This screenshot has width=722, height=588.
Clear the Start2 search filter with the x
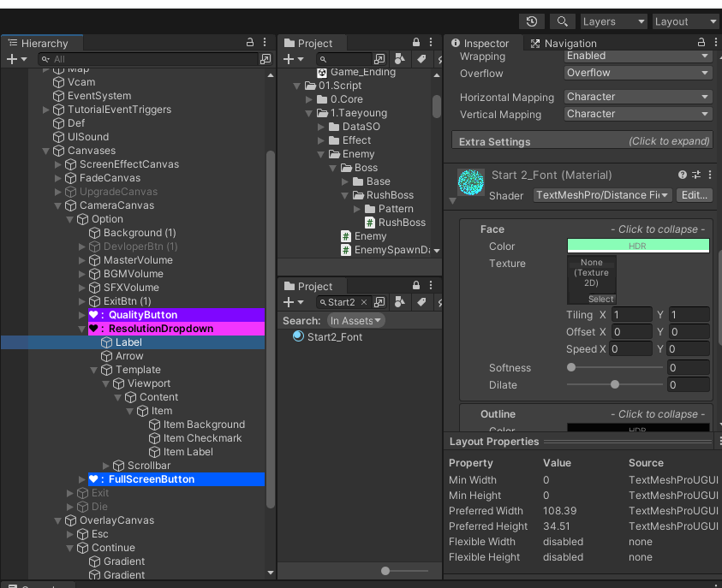pyautogui.click(x=364, y=301)
